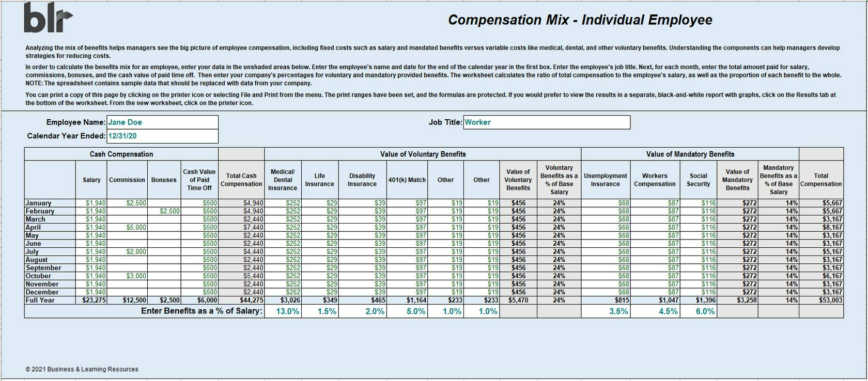
Task: Select the July total cash compensation $4,440
Action: tap(241, 251)
